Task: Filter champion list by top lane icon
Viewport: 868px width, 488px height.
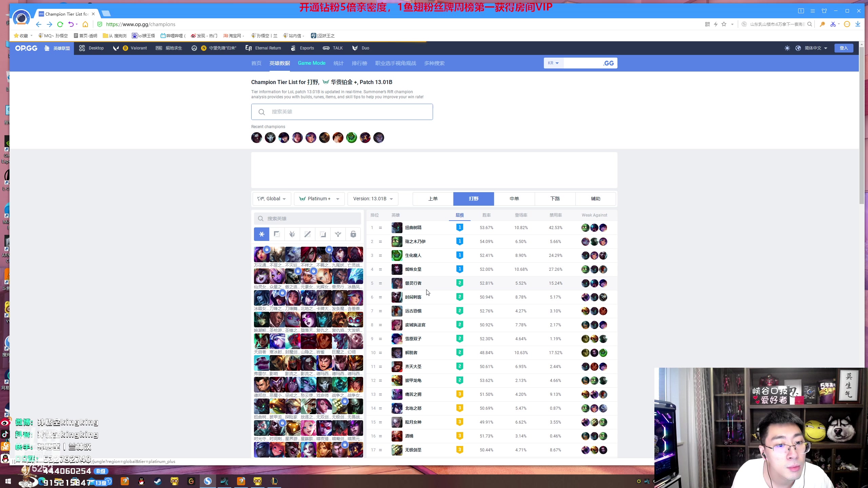Action: [277, 234]
